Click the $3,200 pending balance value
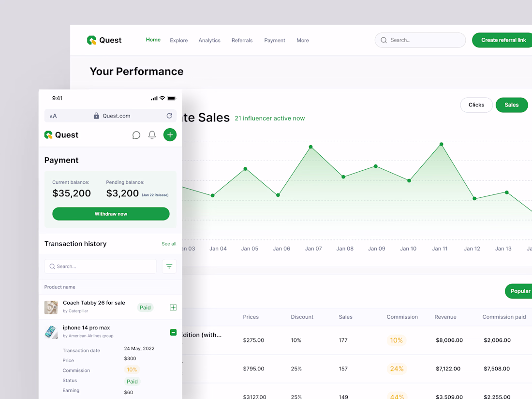Screen dimensions: 532x399 click(x=122, y=193)
